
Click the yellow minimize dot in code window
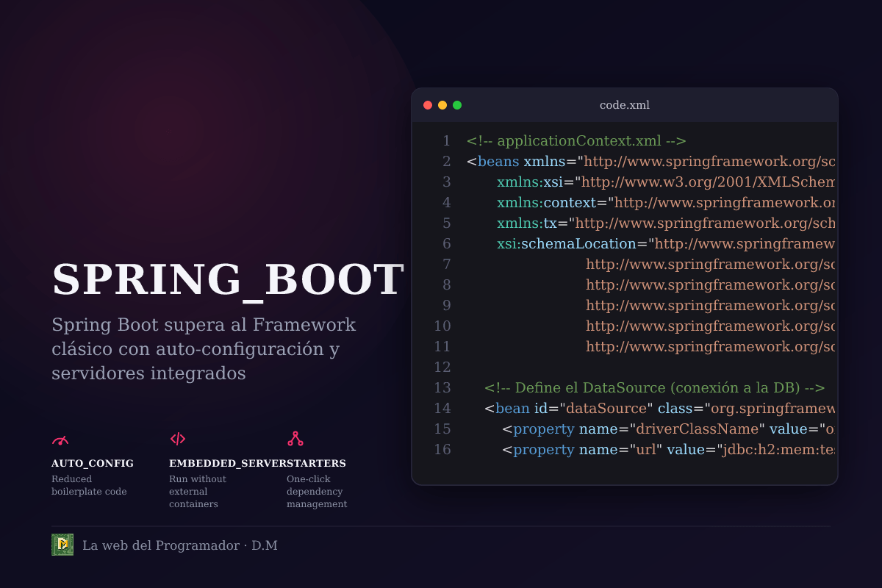pos(442,105)
